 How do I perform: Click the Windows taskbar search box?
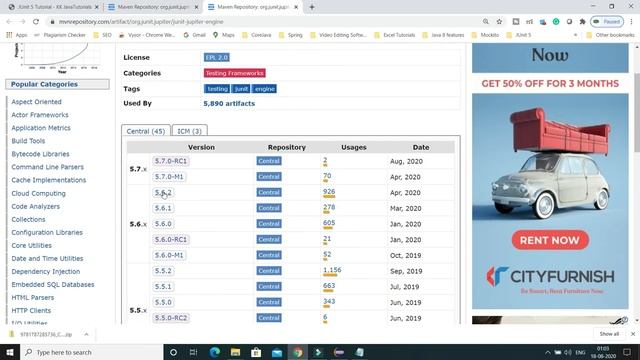click(x=91, y=352)
